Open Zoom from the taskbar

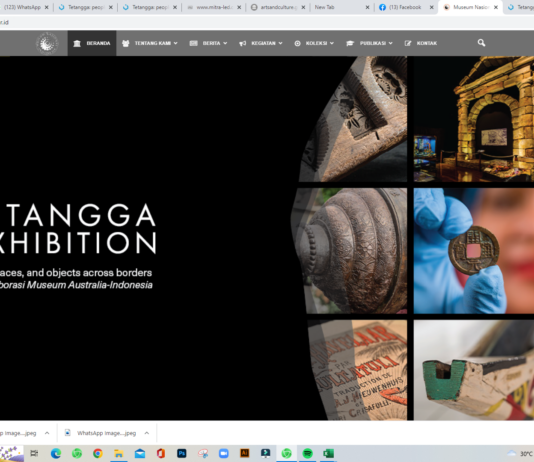pyautogui.click(x=224, y=453)
